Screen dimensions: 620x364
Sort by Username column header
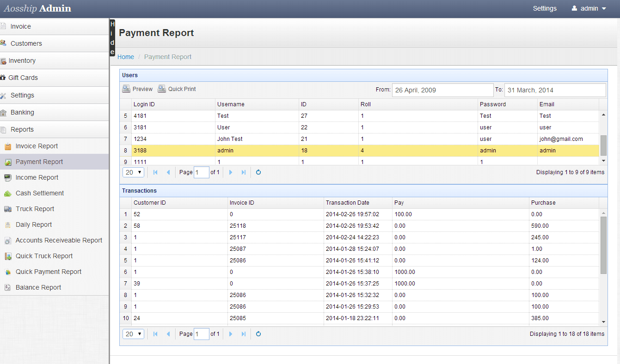(x=257, y=104)
